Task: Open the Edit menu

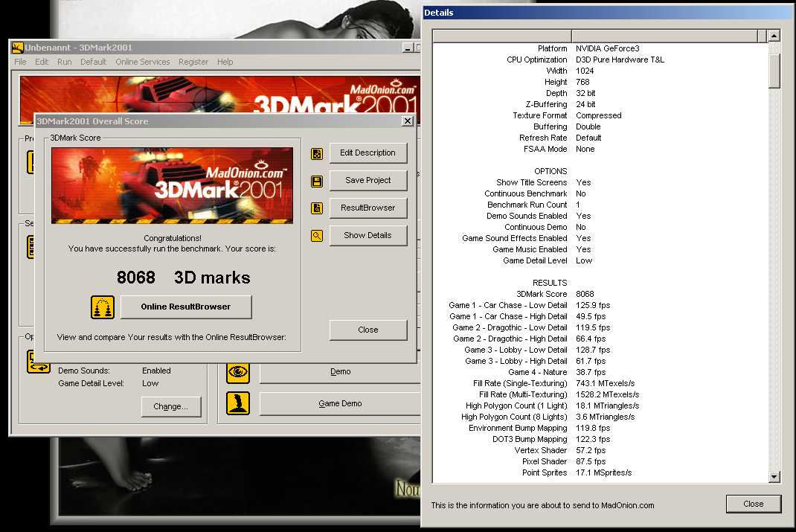Action: 42,62
